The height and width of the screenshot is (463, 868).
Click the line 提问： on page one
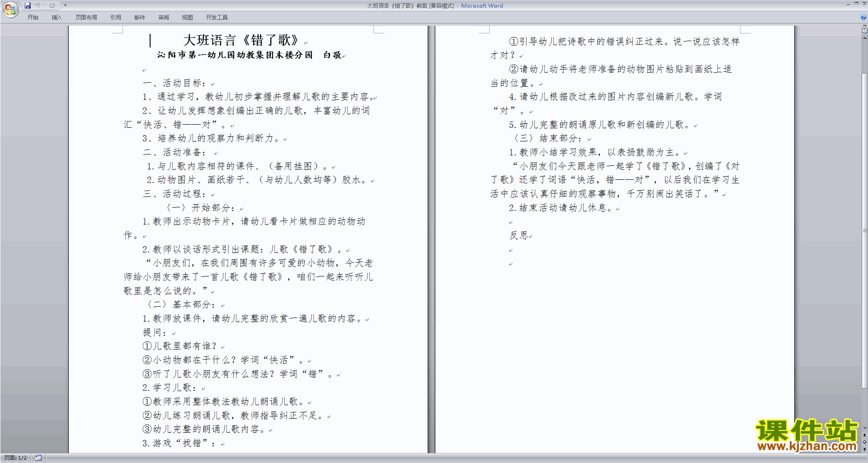point(156,332)
